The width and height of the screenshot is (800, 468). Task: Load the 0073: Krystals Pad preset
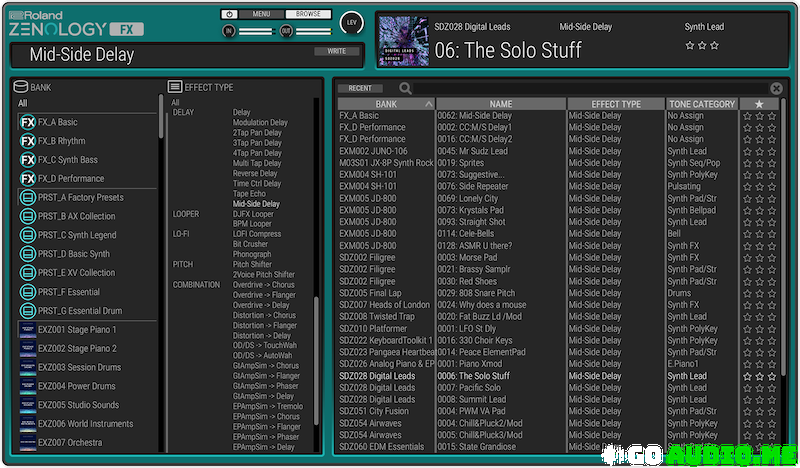click(x=470, y=210)
